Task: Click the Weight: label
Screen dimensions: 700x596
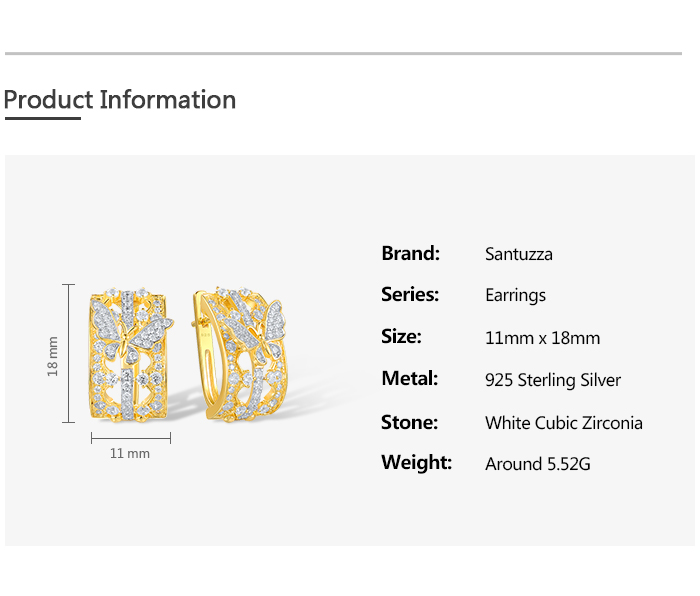Action: point(416,463)
